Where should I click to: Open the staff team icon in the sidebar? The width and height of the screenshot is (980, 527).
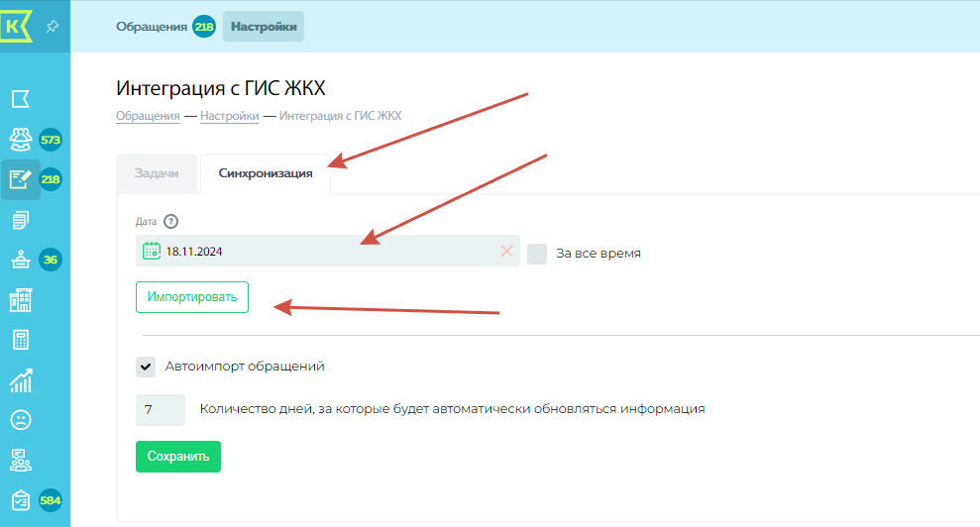tap(21, 460)
